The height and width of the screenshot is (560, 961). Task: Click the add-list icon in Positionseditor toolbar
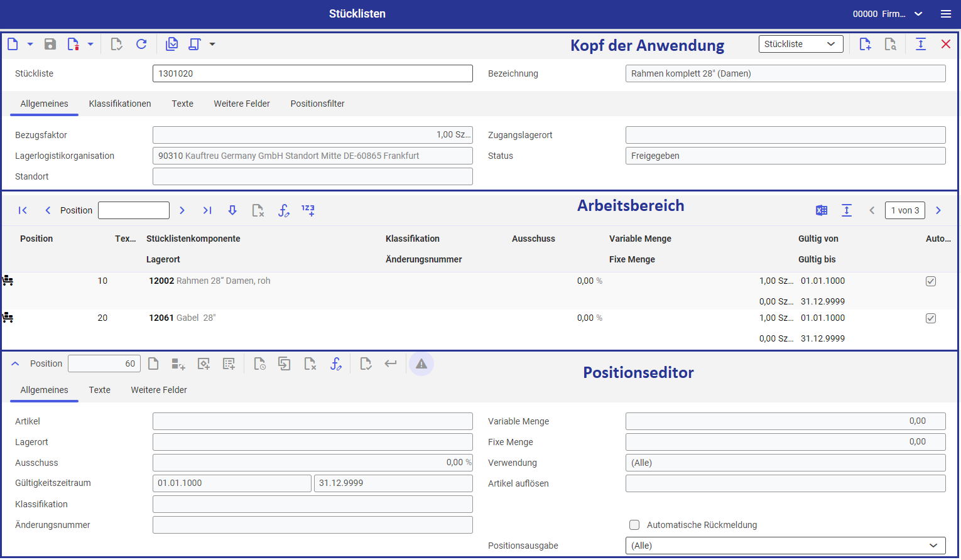click(229, 363)
